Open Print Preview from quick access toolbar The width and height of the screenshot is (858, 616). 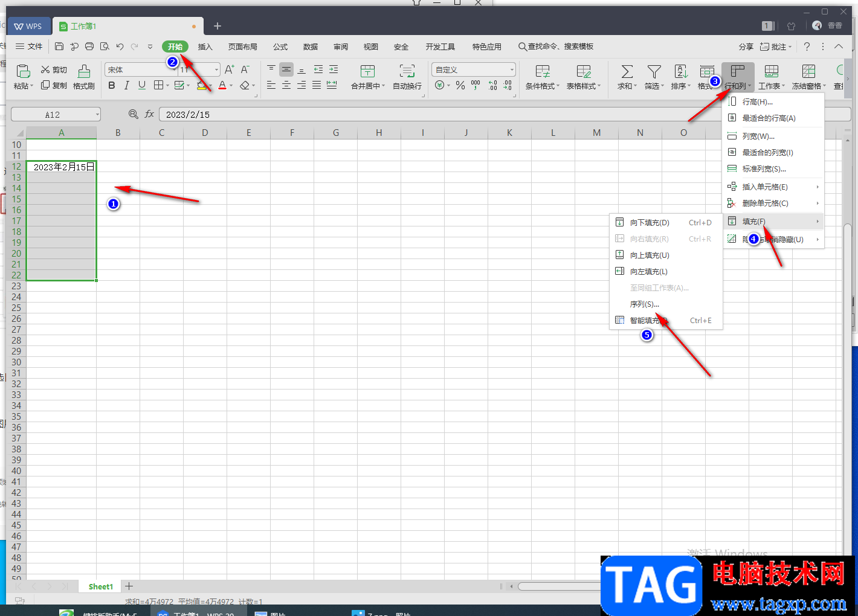pos(105,47)
